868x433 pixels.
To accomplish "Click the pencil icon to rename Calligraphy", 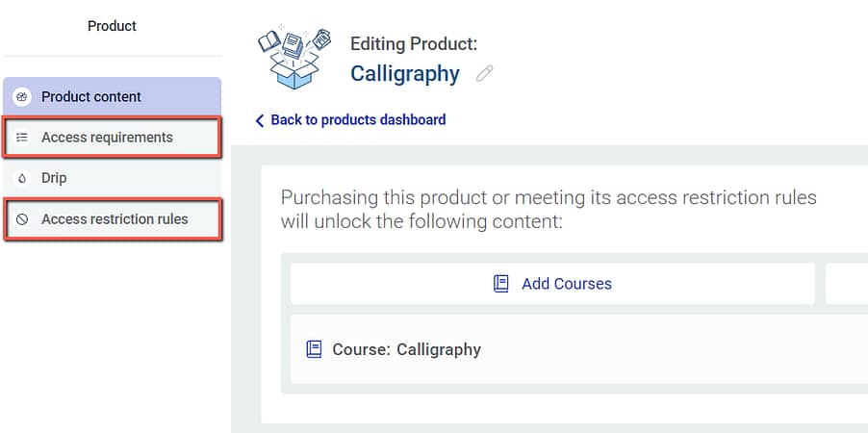I will click(485, 73).
